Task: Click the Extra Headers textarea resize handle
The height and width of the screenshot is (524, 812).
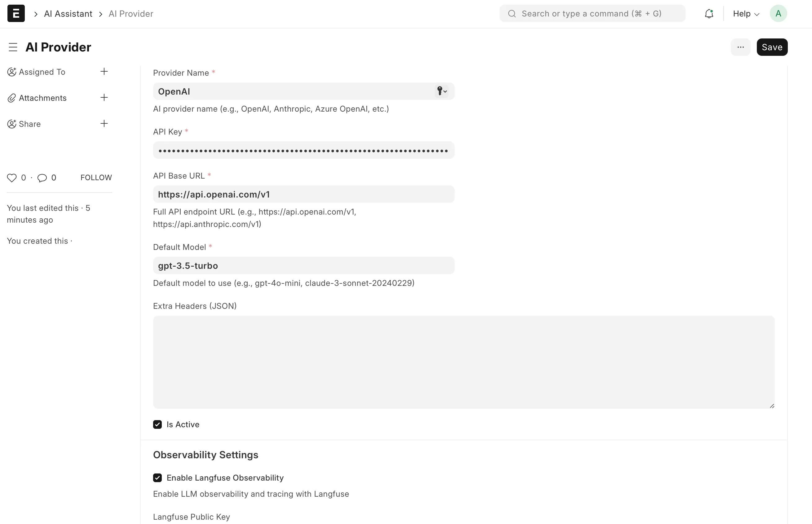Action: point(772,406)
